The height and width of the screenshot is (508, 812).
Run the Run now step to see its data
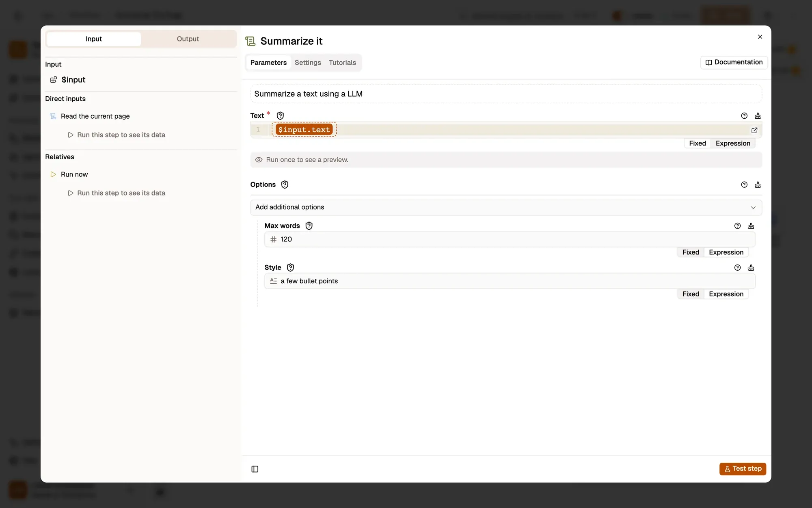pyautogui.click(x=117, y=193)
